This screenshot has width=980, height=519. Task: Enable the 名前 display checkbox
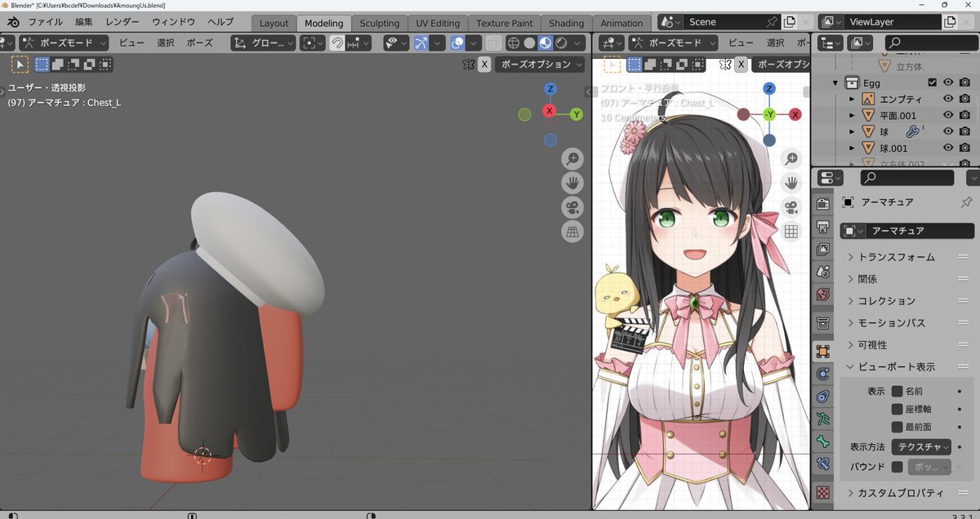[897, 391]
